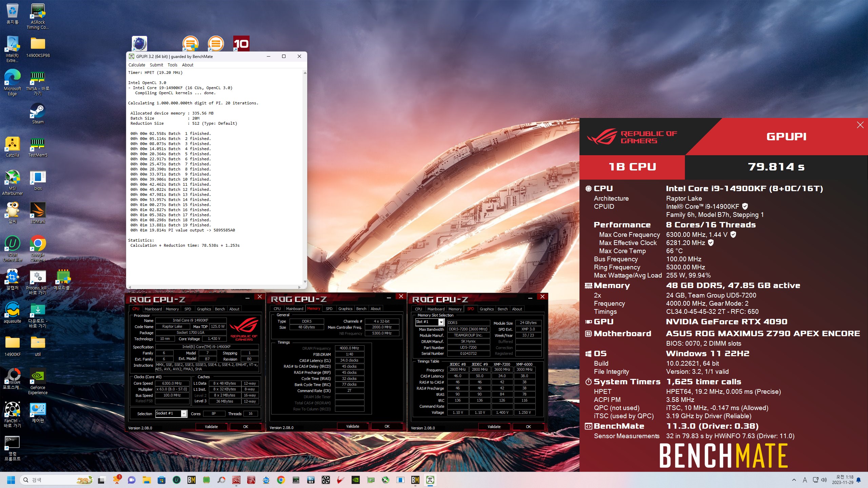Open ASRock Timing Configurator desktop icon
868x488 pixels.
click(x=38, y=16)
